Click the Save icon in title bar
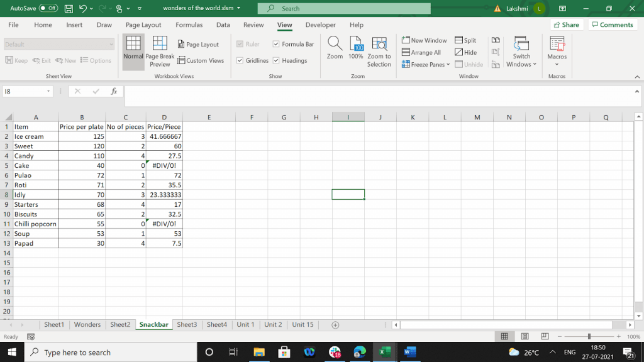This screenshot has width=644, height=362. (69, 9)
